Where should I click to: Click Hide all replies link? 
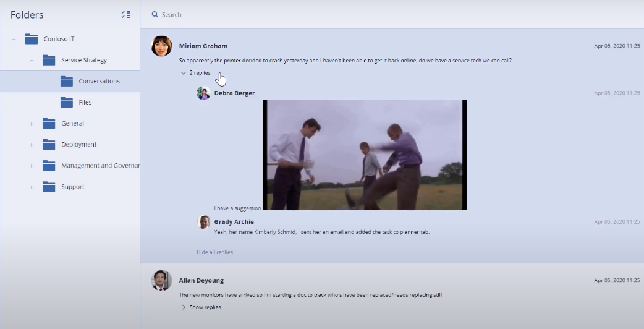tap(215, 252)
